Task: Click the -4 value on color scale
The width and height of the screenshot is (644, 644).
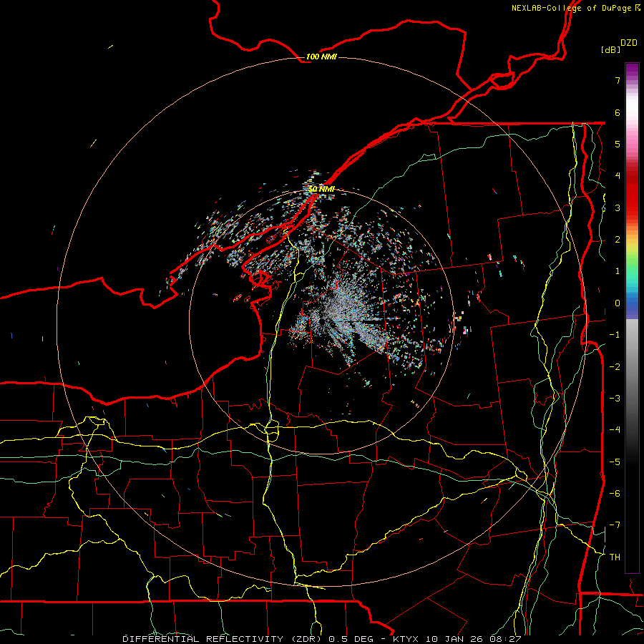Action: 615,430
